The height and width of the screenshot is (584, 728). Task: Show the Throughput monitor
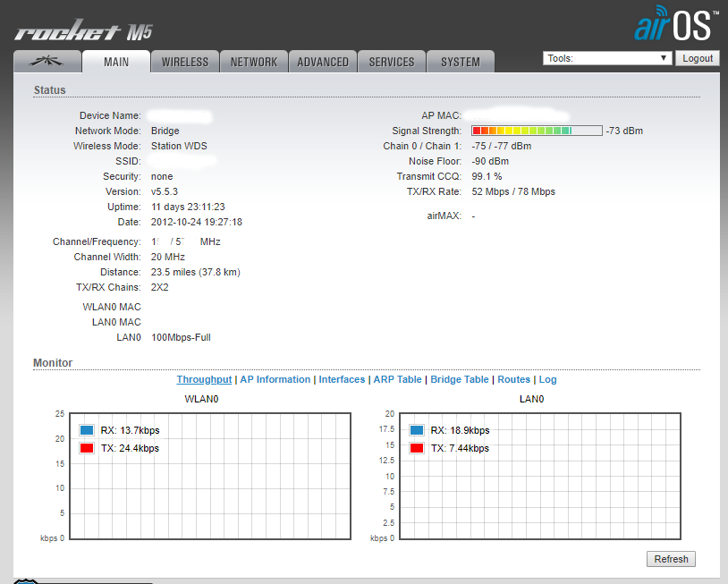pyautogui.click(x=204, y=379)
